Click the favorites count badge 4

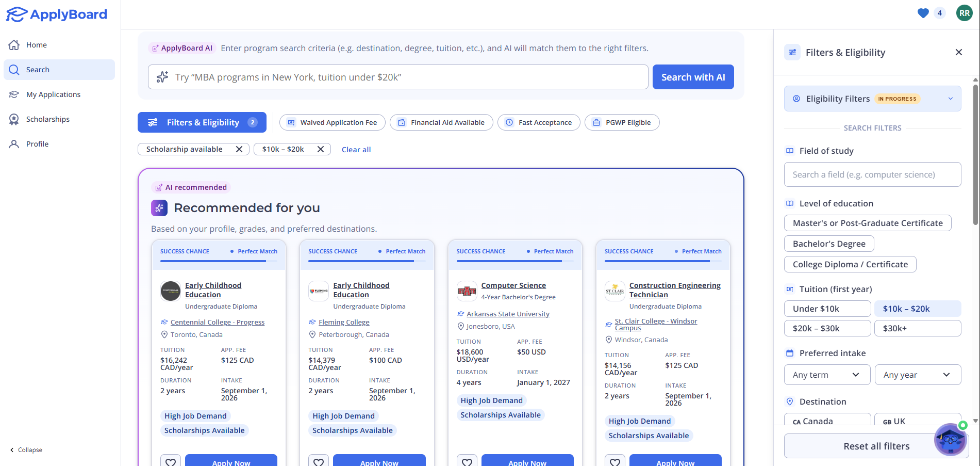point(940,13)
